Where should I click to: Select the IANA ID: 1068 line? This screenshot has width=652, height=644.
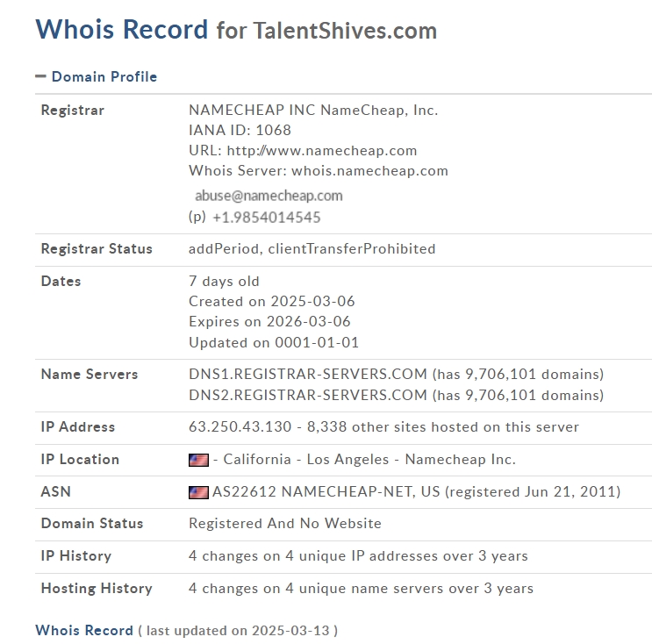point(240,130)
